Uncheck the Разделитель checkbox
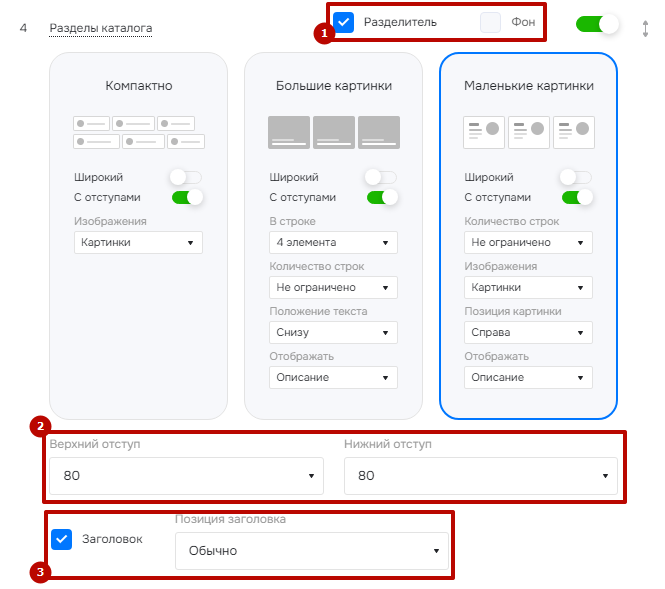The width and height of the screenshot is (665, 589). tap(344, 22)
